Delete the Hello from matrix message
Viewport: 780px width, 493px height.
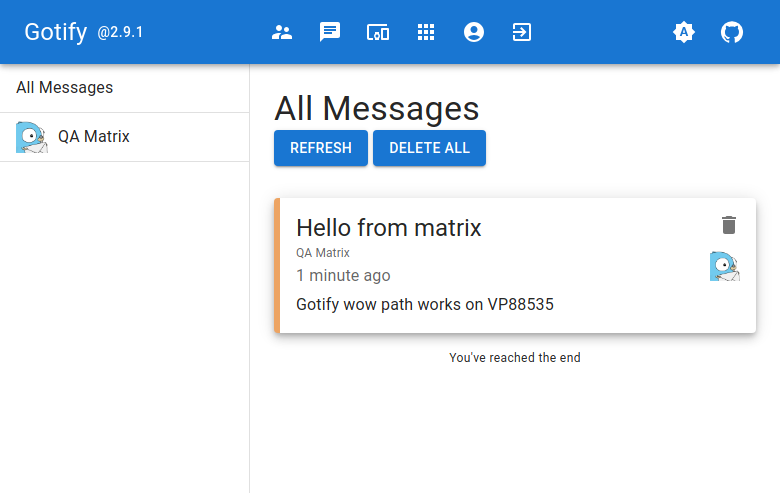pos(729,225)
